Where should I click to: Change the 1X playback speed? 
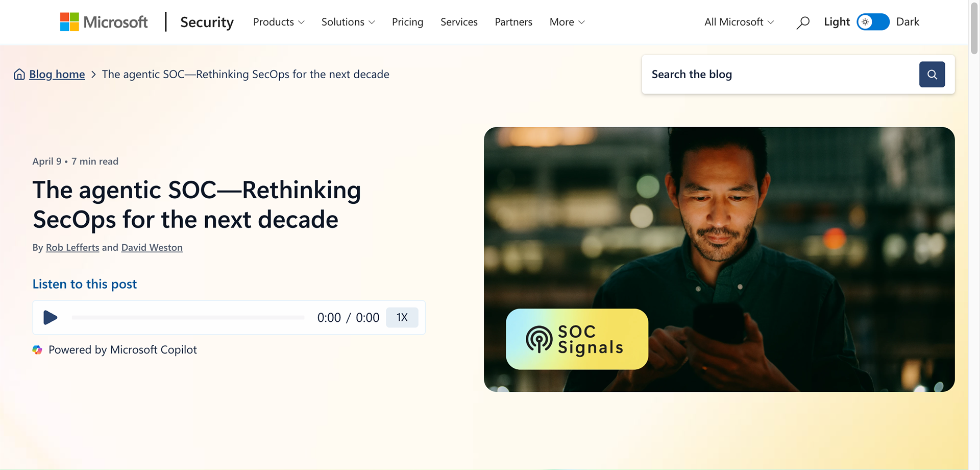(402, 318)
